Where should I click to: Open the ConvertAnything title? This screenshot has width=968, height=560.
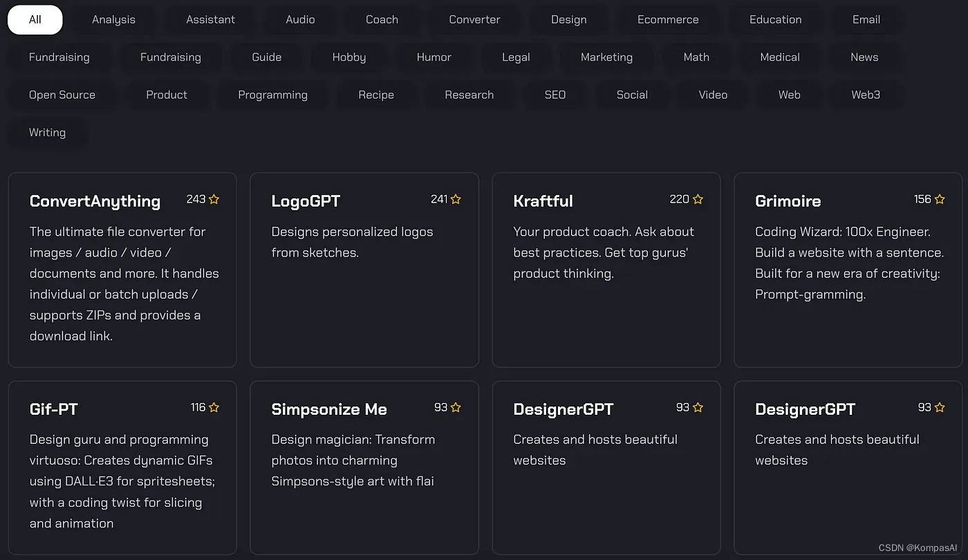pyautogui.click(x=95, y=201)
